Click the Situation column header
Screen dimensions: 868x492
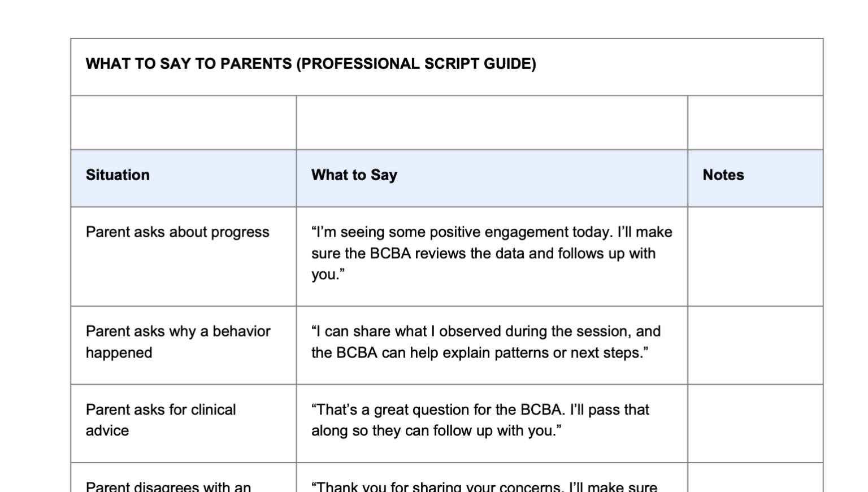pyautogui.click(x=118, y=175)
